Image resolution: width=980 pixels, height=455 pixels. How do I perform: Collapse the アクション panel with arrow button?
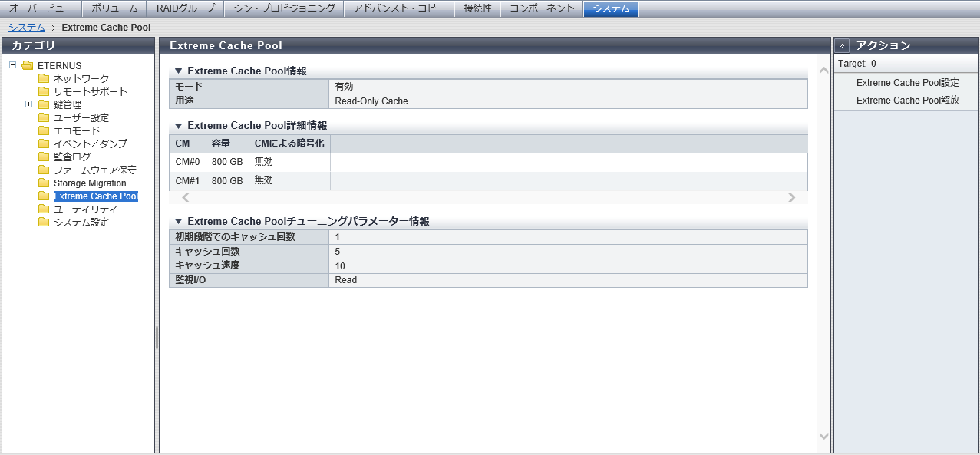(x=842, y=45)
